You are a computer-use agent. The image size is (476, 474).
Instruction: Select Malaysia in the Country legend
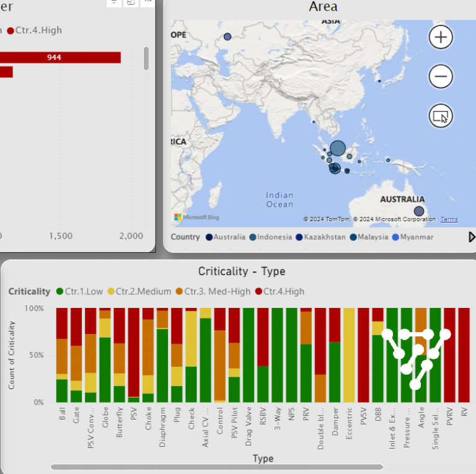coord(368,237)
